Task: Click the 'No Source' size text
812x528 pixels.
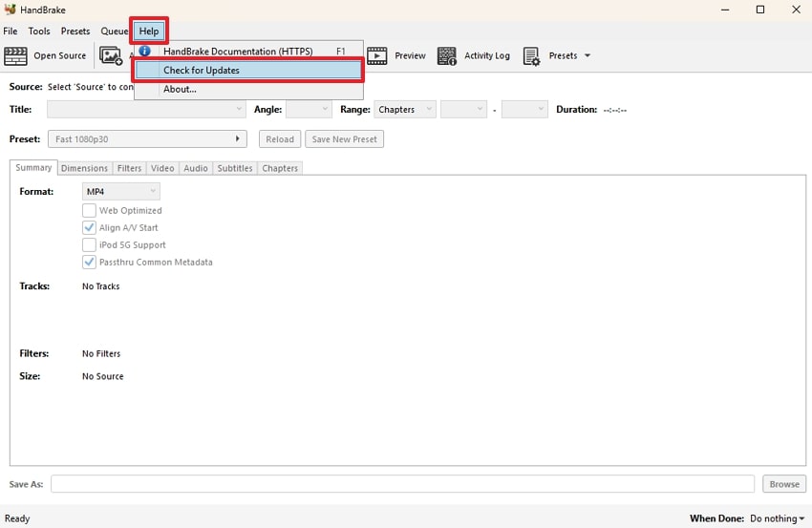Action: [x=102, y=376]
